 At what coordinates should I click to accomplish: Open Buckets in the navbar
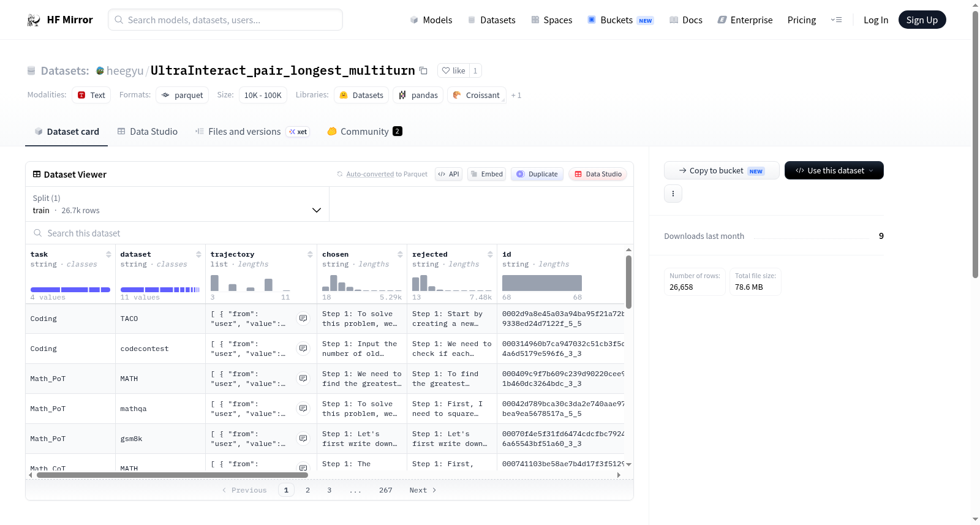click(620, 20)
